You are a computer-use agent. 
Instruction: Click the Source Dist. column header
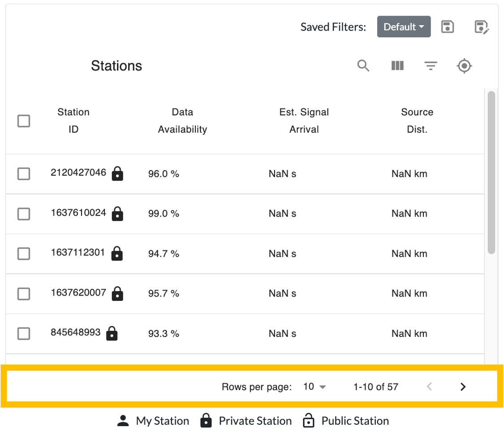417,121
